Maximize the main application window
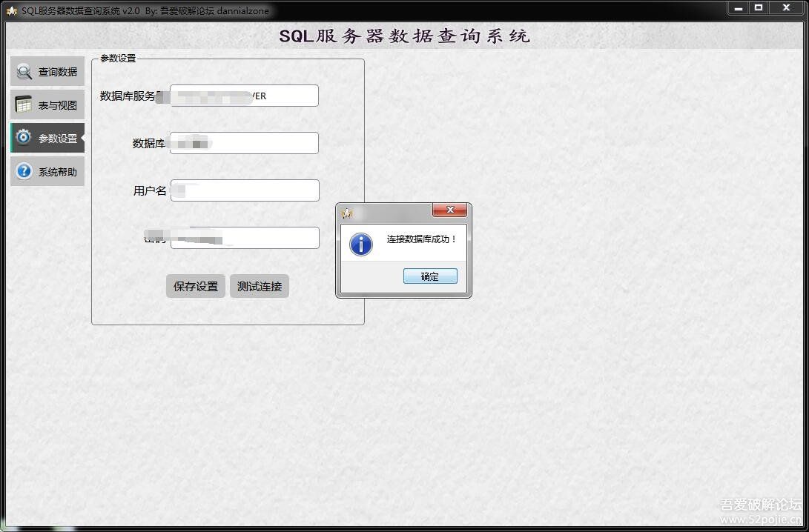The image size is (809, 532). 759,7
